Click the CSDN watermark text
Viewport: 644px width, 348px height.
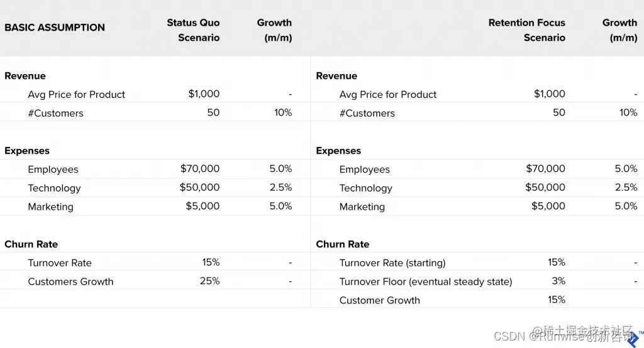[x=509, y=336]
